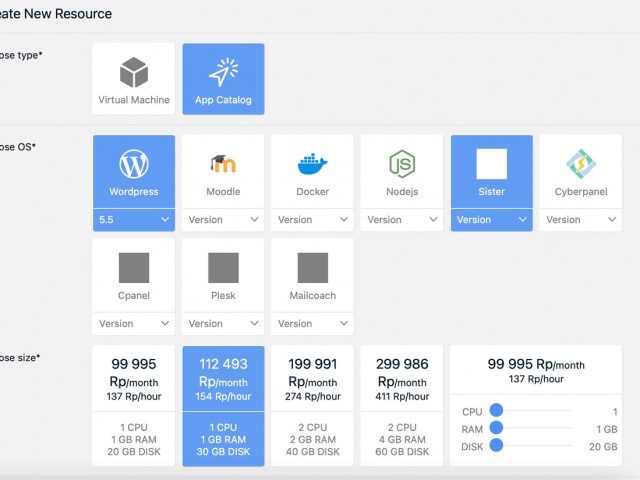Click the RAM slider handle

click(x=496, y=428)
